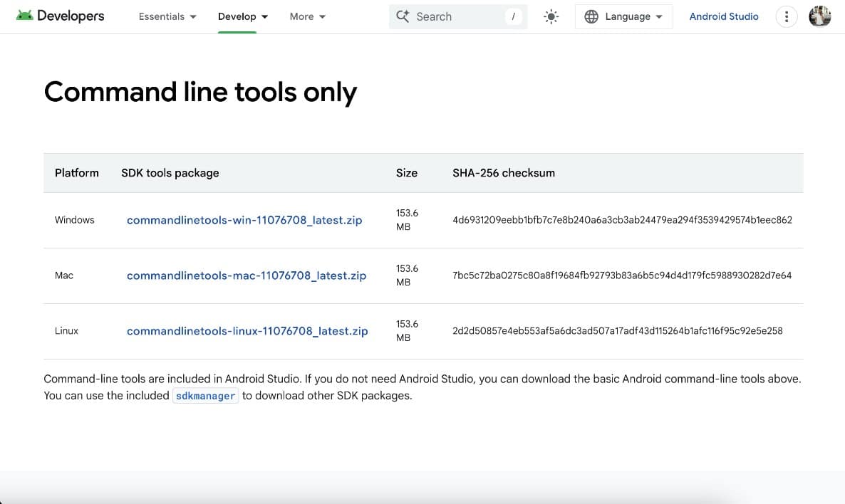Image resolution: width=845 pixels, height=504 pixels.
Task: Click the search sparkle magnifier icon
Action: 403,16
